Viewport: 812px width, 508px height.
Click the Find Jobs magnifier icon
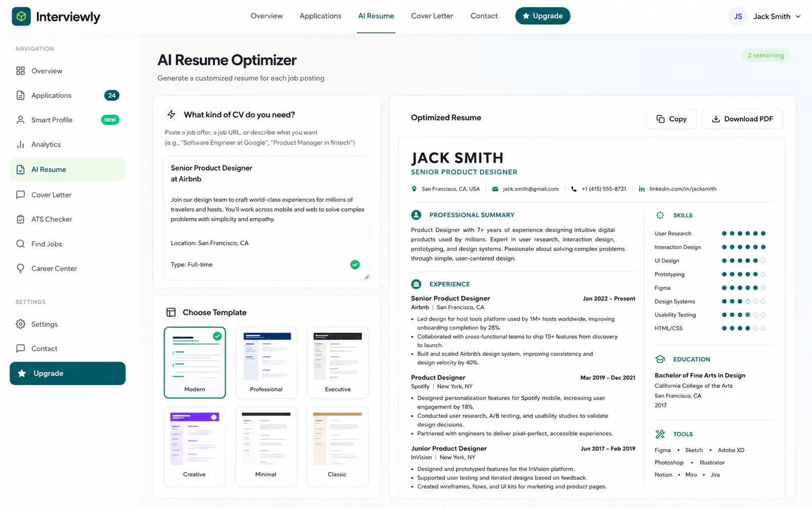click(20, 244)
